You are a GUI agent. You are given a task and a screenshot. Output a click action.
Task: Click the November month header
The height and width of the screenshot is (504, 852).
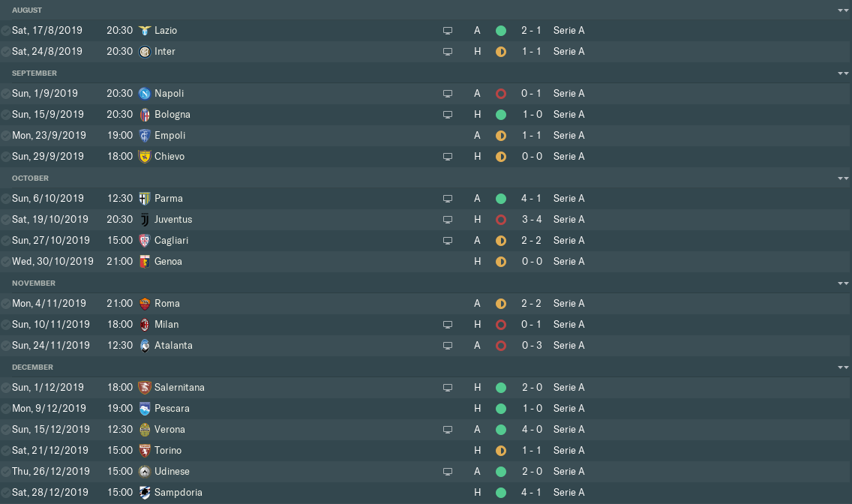(x=34, y=283)
